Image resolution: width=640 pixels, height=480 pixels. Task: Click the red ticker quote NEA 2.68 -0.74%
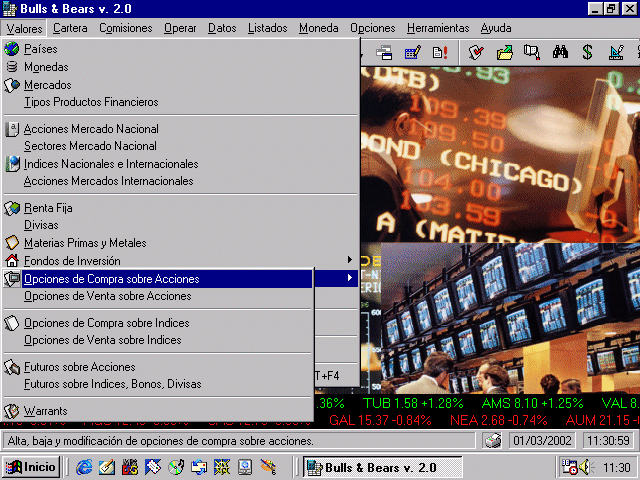498,420
